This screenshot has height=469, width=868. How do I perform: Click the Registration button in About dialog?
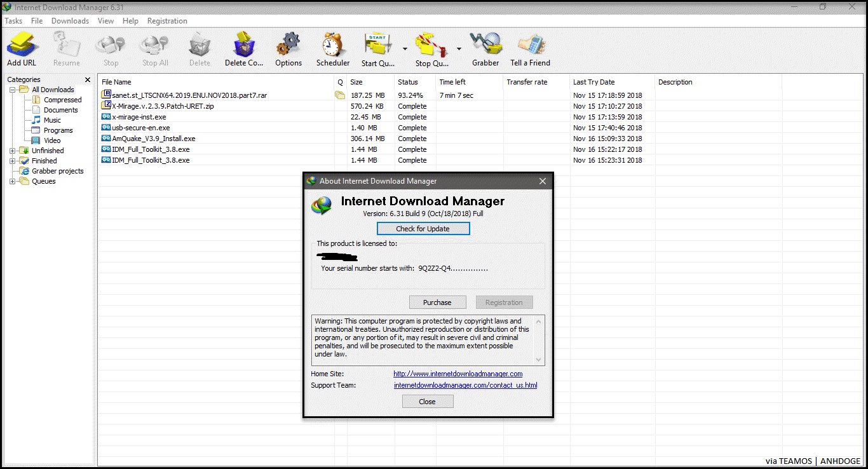coord(504,302)
